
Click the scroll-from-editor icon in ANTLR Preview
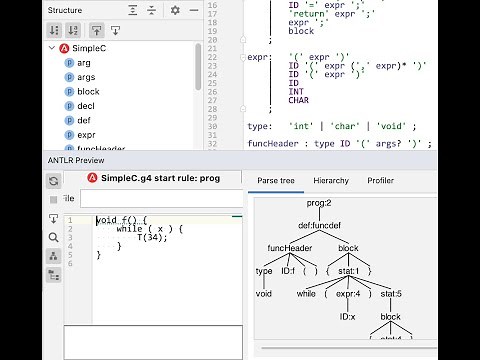54,219
